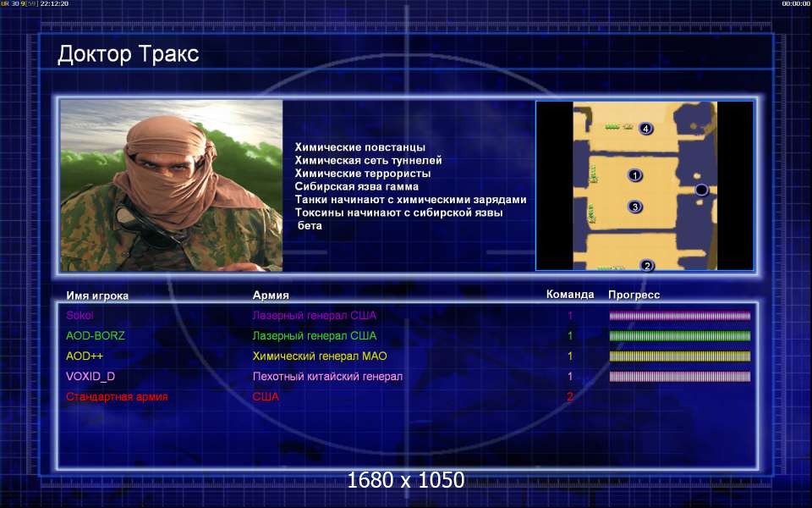Select player name 'VOXID_D'
The image size is (812, 508).
click(x=91, y=376)
